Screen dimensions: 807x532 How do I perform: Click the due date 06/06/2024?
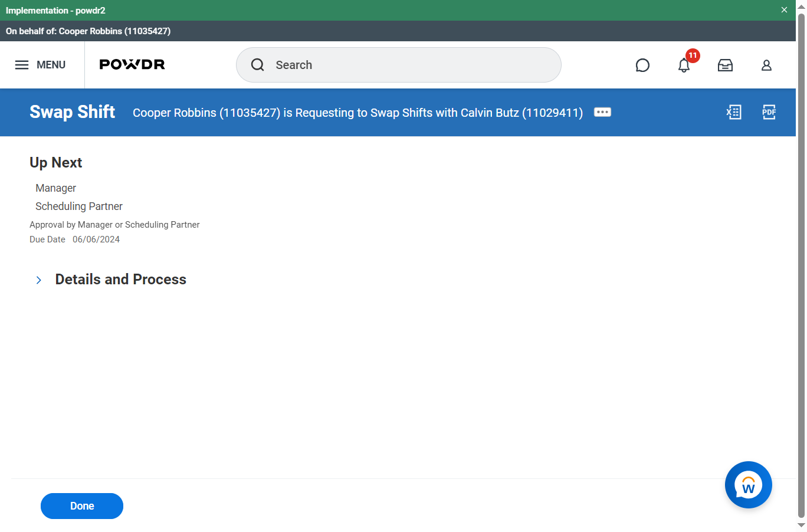pyautogui.click(x=96, y=239)
